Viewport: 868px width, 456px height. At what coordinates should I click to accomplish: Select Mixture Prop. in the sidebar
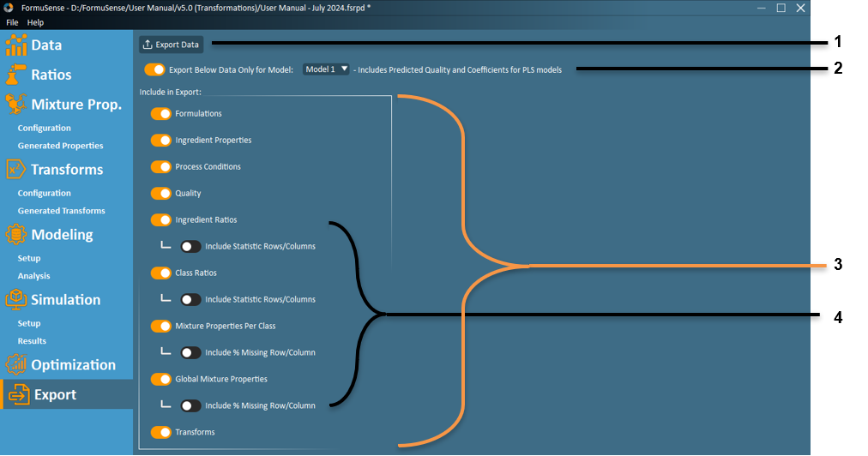click(76, 104)
